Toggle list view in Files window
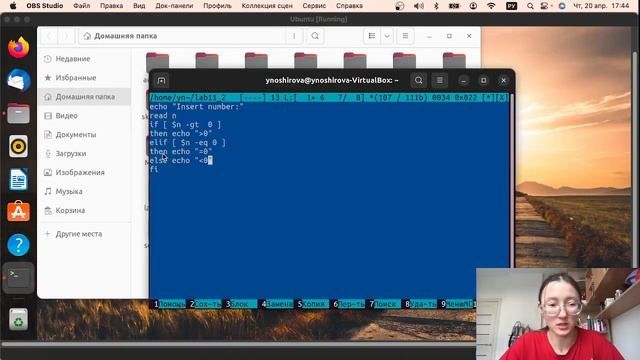640x360 pixels. click(x=372, y=36)
